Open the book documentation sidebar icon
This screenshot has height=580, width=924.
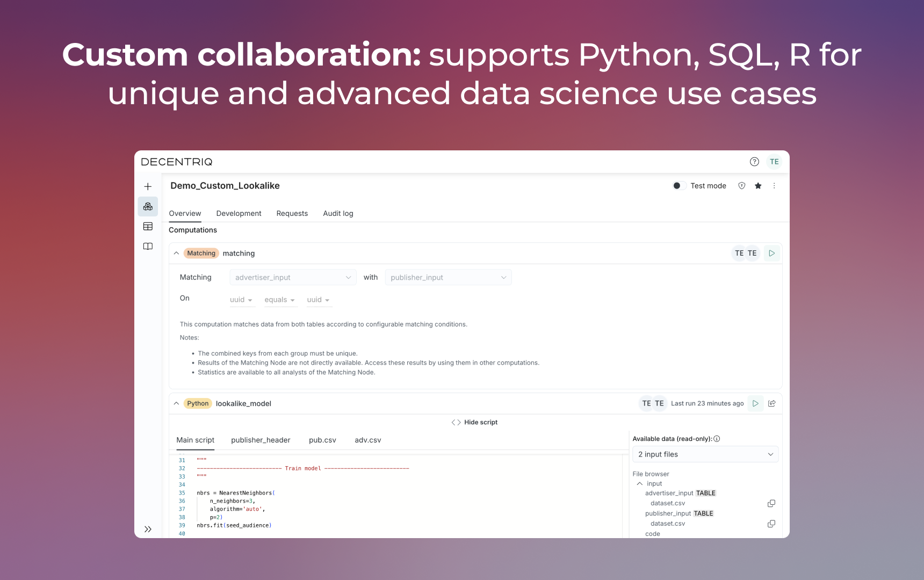coord(148,247)
